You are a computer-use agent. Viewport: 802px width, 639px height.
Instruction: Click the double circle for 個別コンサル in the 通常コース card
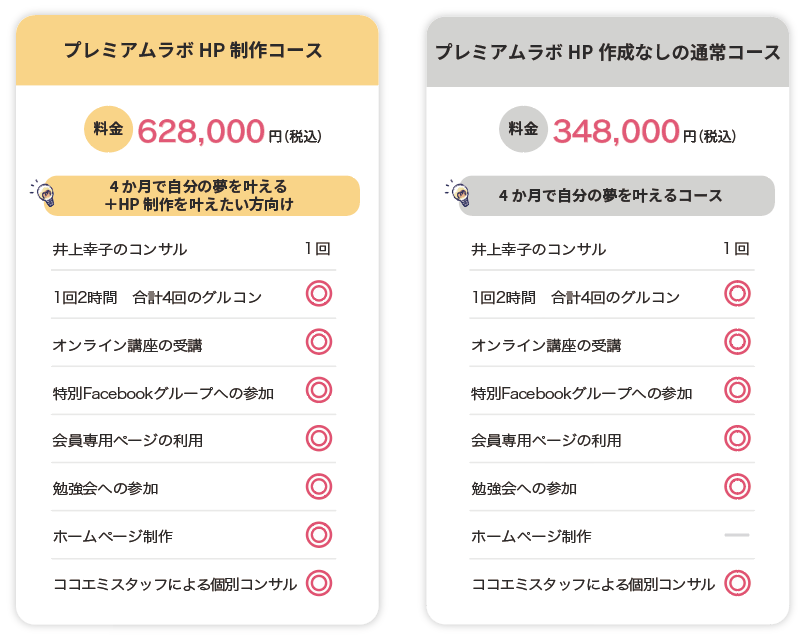click(x=737, y=583)
